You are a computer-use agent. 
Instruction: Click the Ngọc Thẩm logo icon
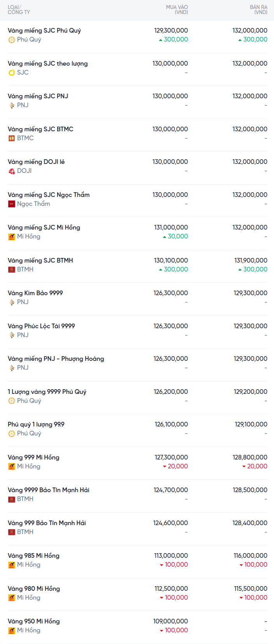(12, 204)
